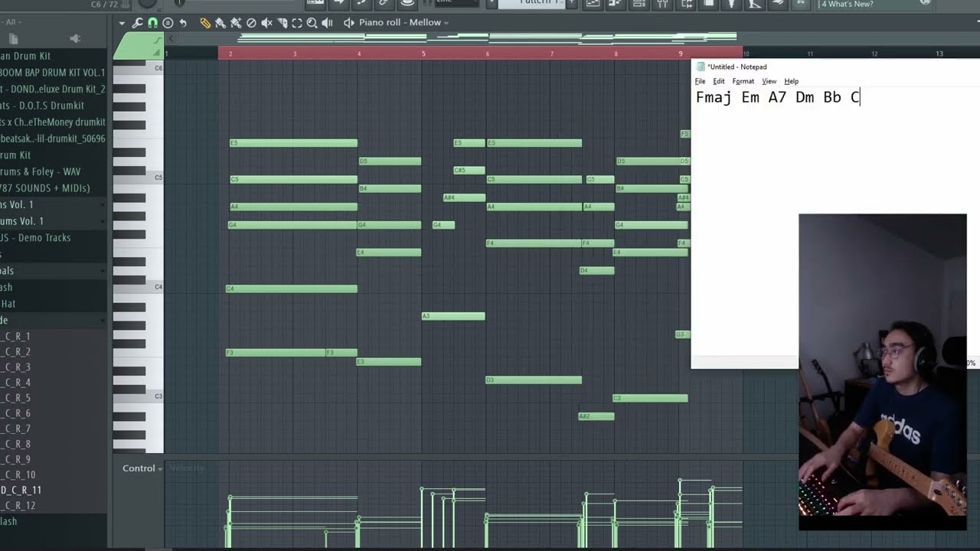This screenshot has height=551, width=980.
Task: Toggle the magnet snap-to-grid button
Action: coord(152,23)
